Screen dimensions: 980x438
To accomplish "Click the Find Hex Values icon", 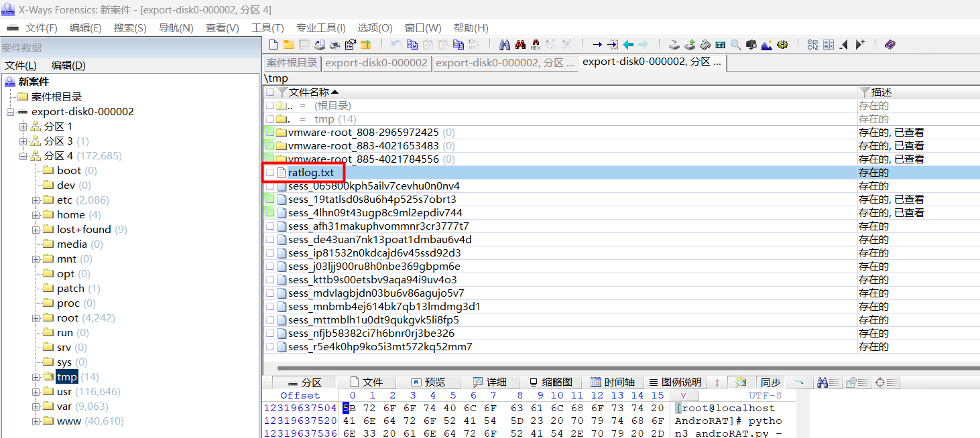I will (536, 45).
